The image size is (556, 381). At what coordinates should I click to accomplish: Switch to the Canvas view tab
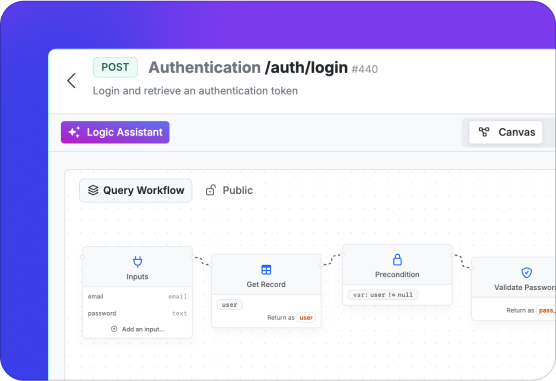click(x=506, y=132)
